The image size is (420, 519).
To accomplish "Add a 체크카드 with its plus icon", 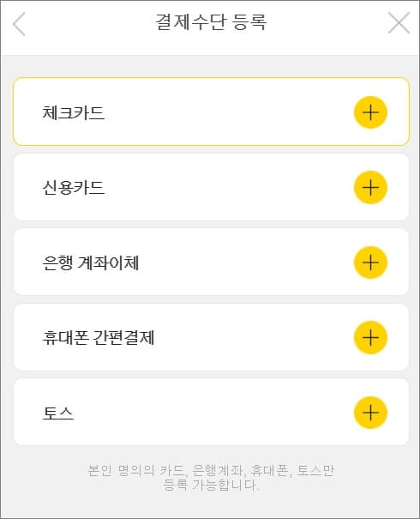I will click(x=370, y=112).
